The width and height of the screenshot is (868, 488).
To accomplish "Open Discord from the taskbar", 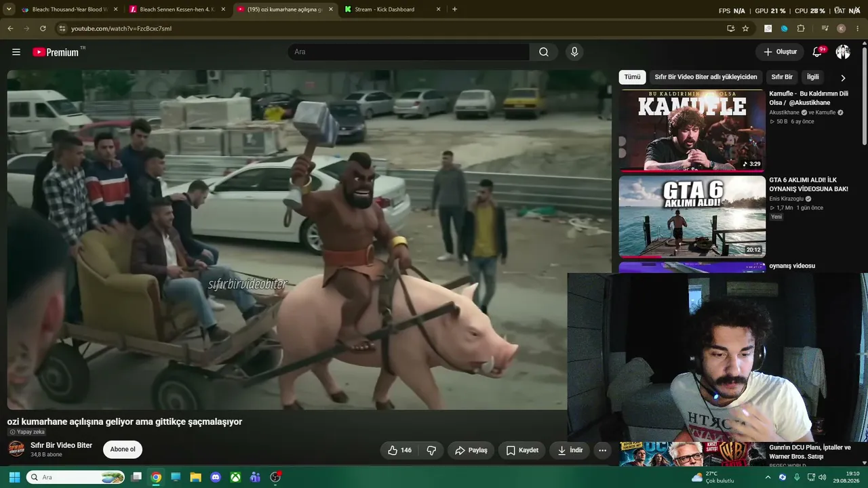I will tap(216, 477).
